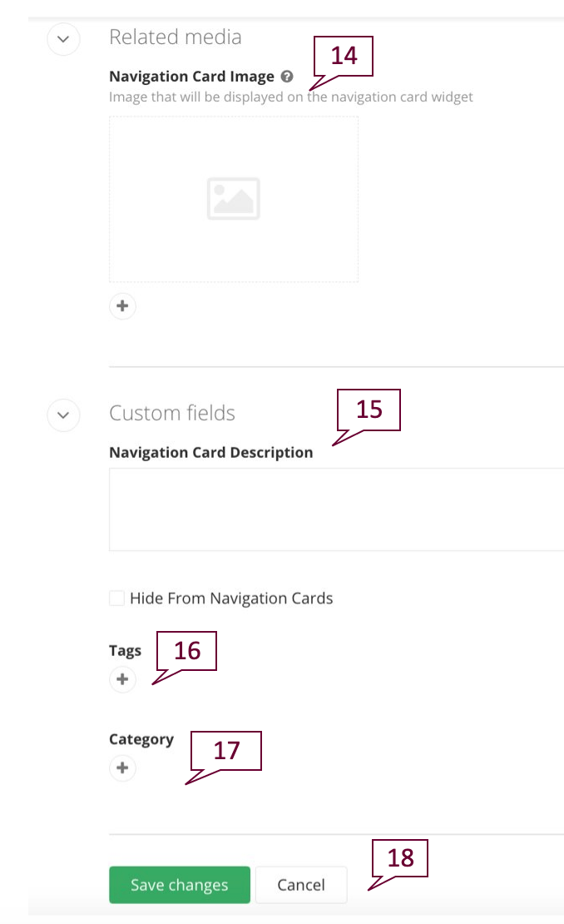
Task: Click the plus icon under Category
Action: (x=122, y=768)
